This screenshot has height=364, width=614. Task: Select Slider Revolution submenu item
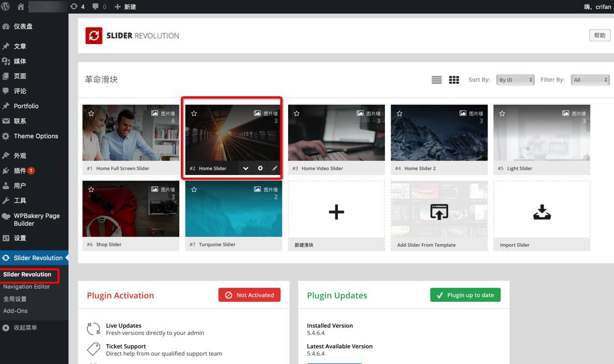point(27,274)
